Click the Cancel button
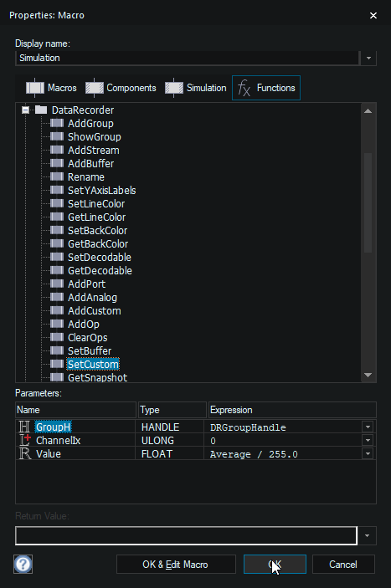The image size is (391, 588). [343, 564]
